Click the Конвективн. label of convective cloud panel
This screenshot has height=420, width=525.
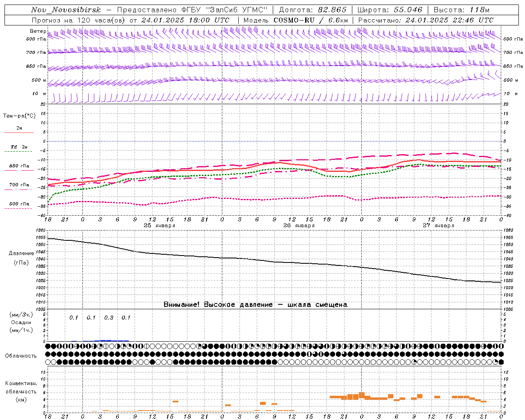(x=21, y=383)
